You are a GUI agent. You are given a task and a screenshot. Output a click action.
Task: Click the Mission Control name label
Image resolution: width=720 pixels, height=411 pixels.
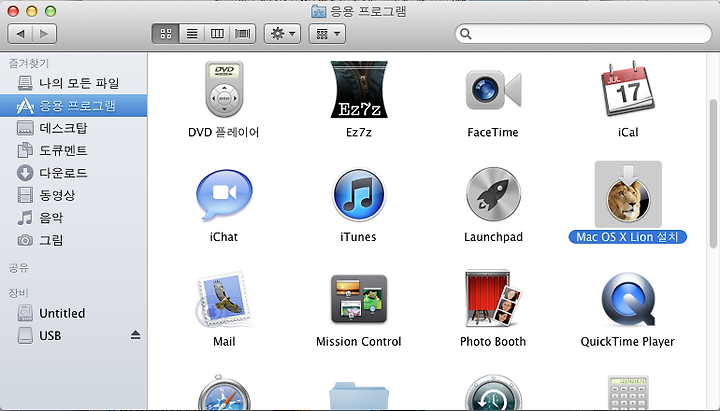(x=359, y=342)
